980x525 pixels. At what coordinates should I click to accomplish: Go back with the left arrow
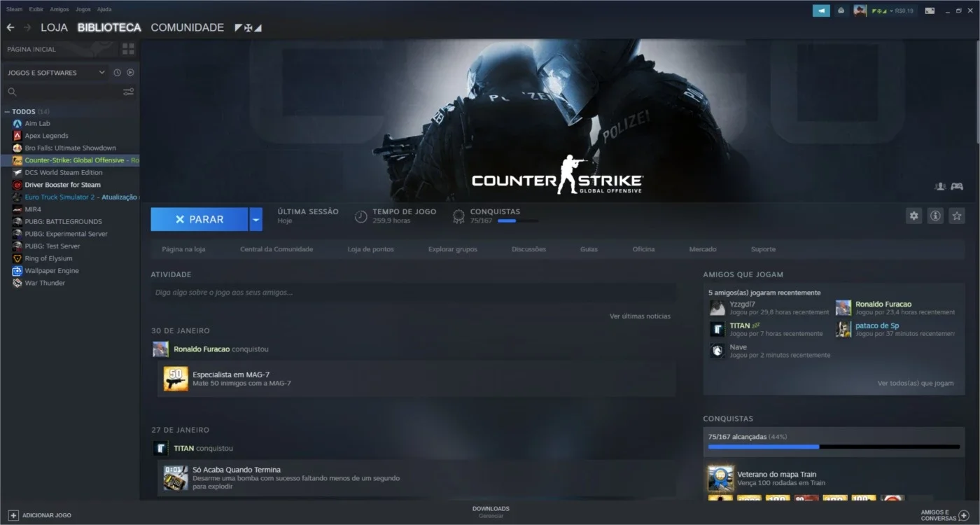tap(10, 27)
